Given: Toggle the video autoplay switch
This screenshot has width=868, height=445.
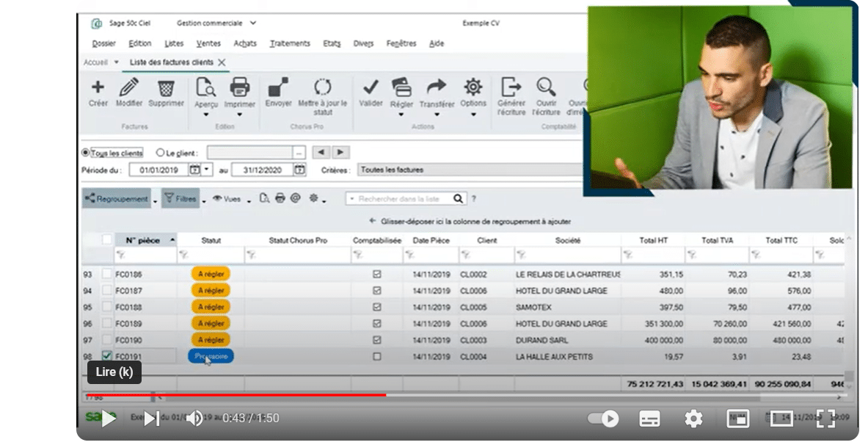Looking at the screenshot, I should tap(603, 419).
